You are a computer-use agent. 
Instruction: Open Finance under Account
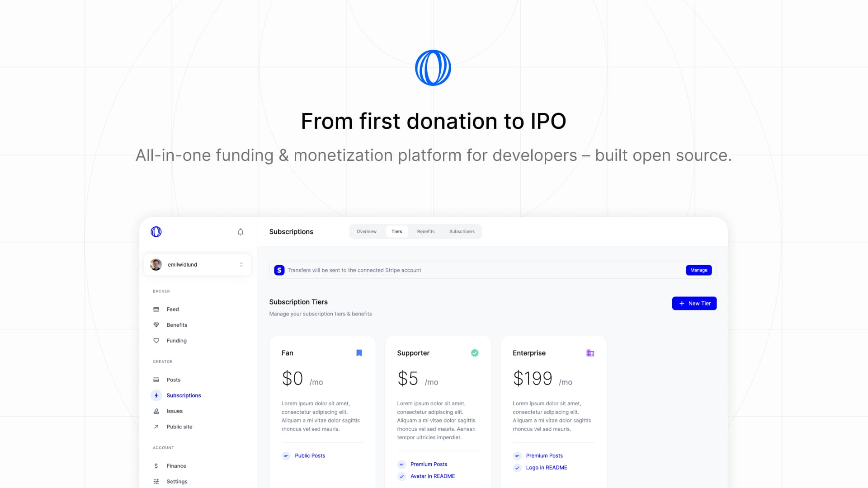pyautogui.click(x=176, y=466)
